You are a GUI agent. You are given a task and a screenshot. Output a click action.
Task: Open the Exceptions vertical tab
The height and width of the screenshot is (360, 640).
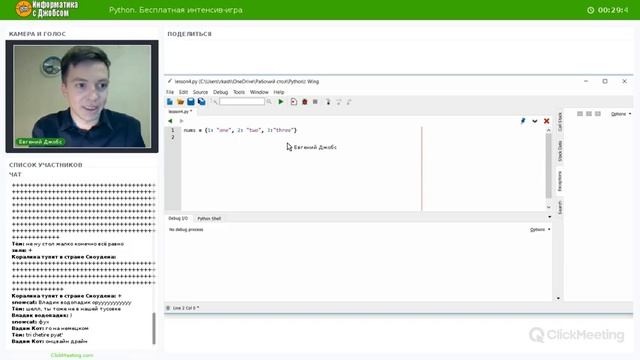tap(560, 181)
